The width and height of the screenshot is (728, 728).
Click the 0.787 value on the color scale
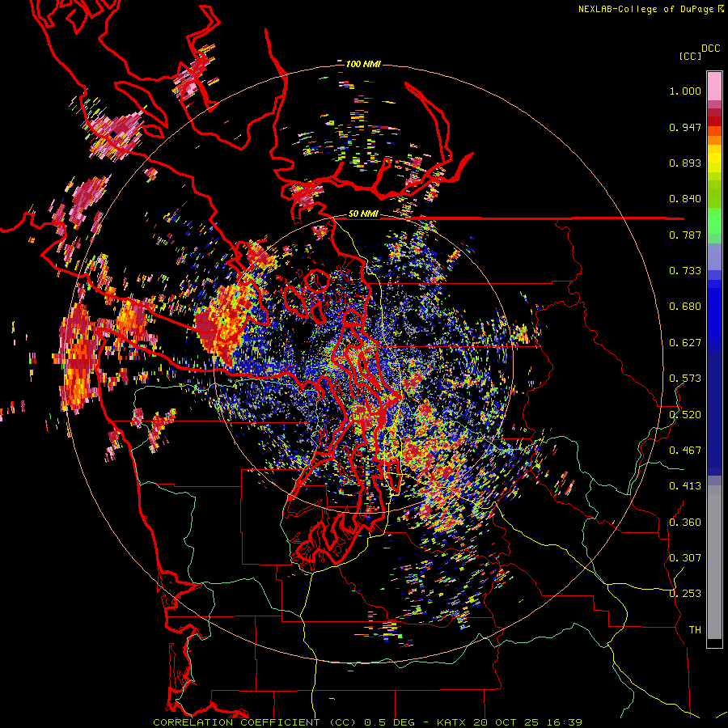(x=685, y=235)
